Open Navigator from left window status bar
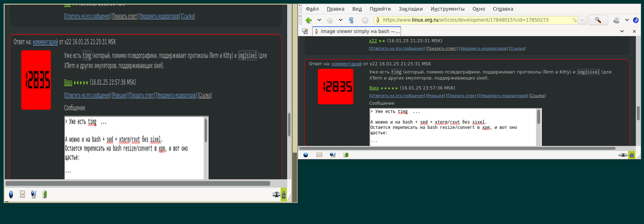 tap(11, 194)
